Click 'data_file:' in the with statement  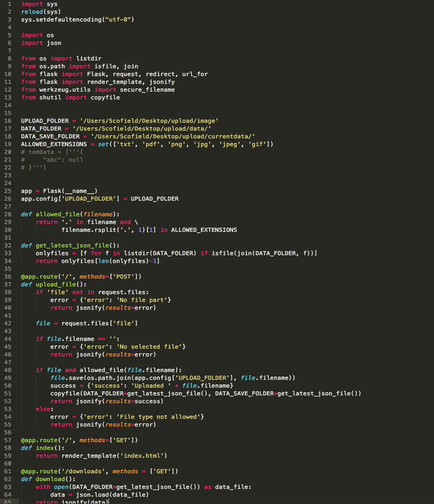tap(233, 487)
